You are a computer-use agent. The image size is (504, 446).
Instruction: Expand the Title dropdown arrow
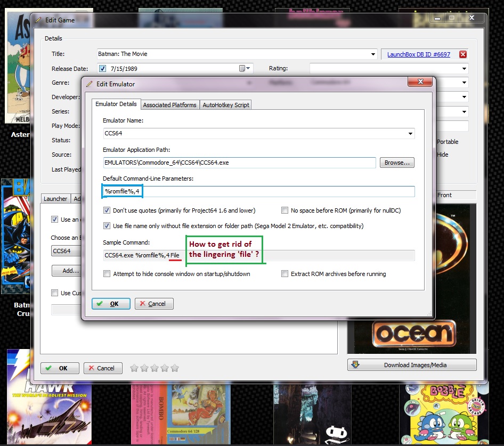[373, 54]
